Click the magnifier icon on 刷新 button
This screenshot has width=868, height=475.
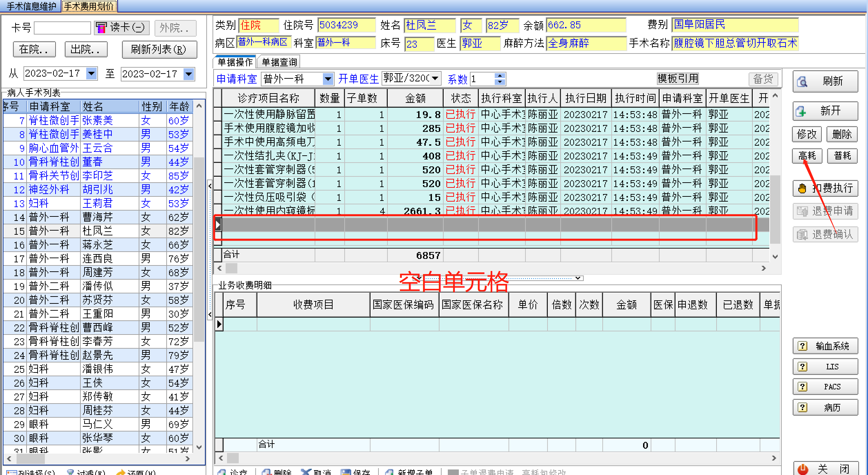pos(802,81)
